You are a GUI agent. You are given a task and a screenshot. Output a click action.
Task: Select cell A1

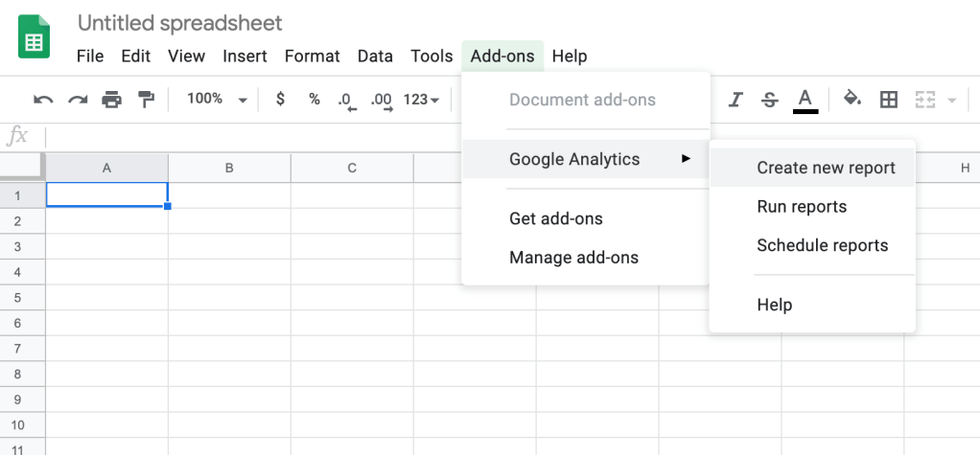(x=106, y=194)
